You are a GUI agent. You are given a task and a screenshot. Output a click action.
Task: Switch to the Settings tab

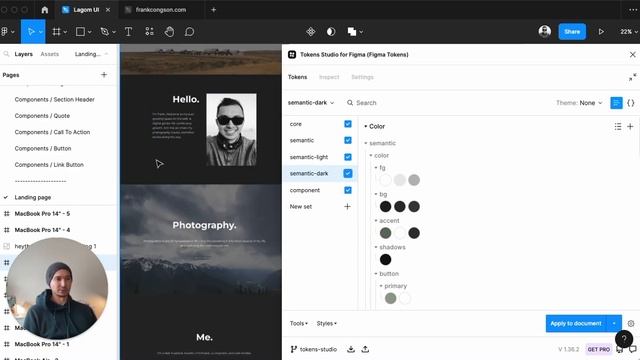coord(362,77)
